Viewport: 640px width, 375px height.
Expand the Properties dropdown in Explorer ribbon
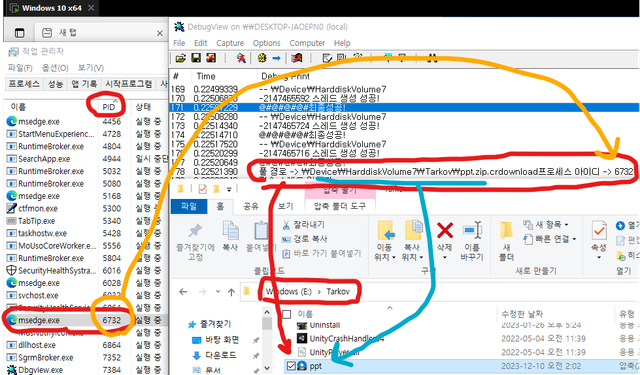tap(599, 257)
